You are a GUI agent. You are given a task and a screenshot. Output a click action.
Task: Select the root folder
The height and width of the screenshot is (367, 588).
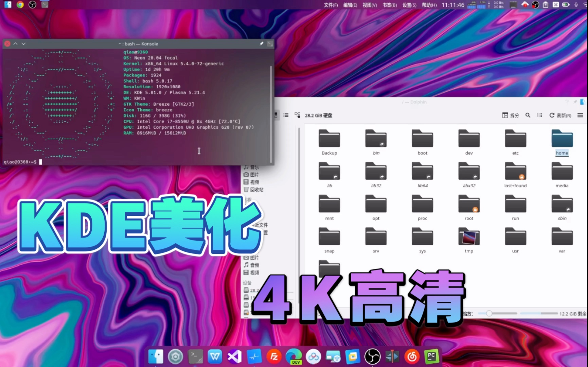click(x=469, y=208)
